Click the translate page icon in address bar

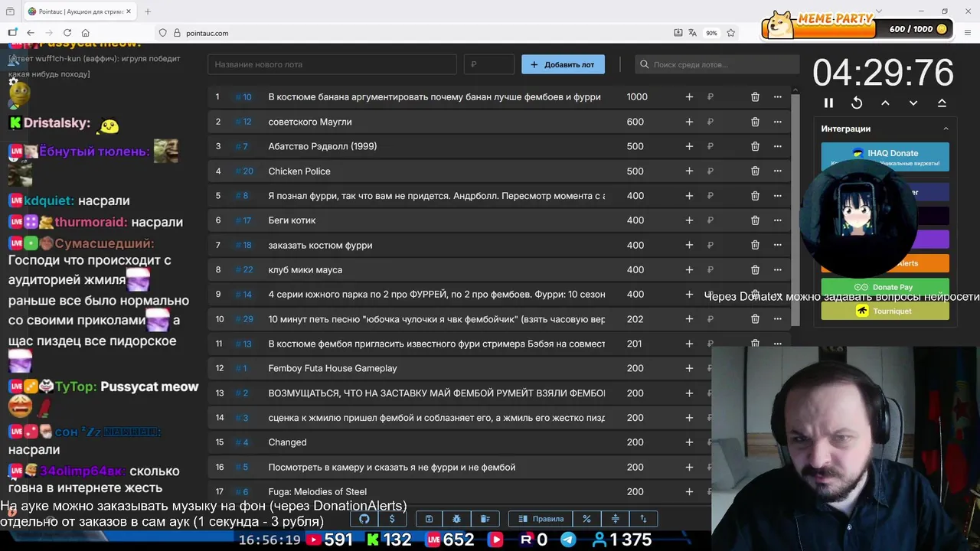(693, 33)
